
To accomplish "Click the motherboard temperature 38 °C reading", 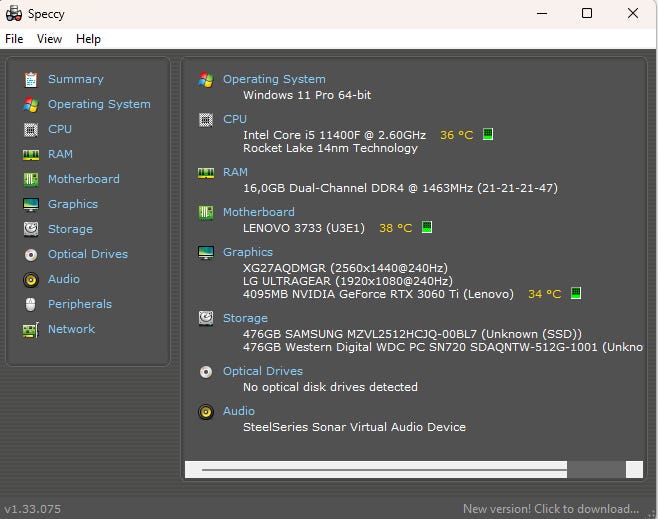I will click(x=395, y=228).
